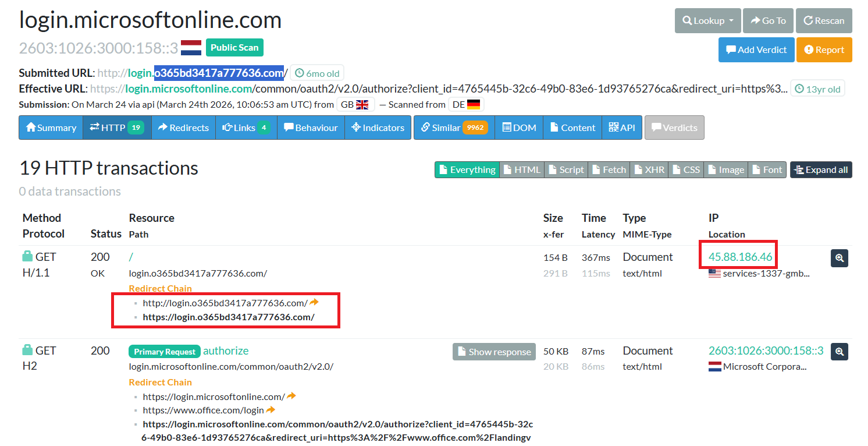Open the Summary tab
Viewport: 868px width, 446px height.
click(51, 128)
